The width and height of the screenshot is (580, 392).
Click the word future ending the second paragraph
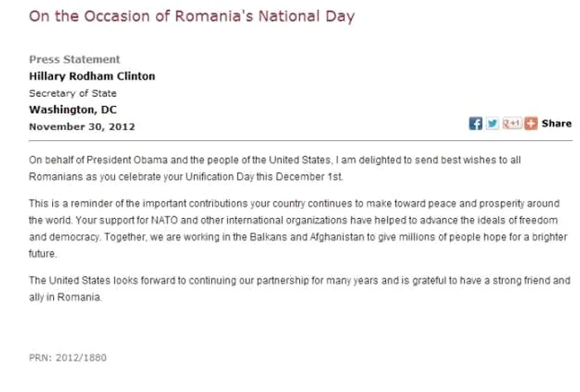click(x=41, y=254)
